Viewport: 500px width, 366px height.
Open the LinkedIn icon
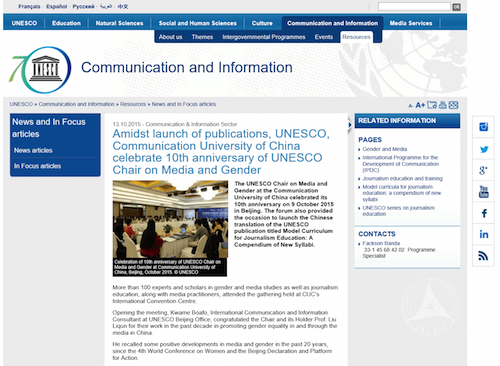pyautogui.click(x=483, y=234)
